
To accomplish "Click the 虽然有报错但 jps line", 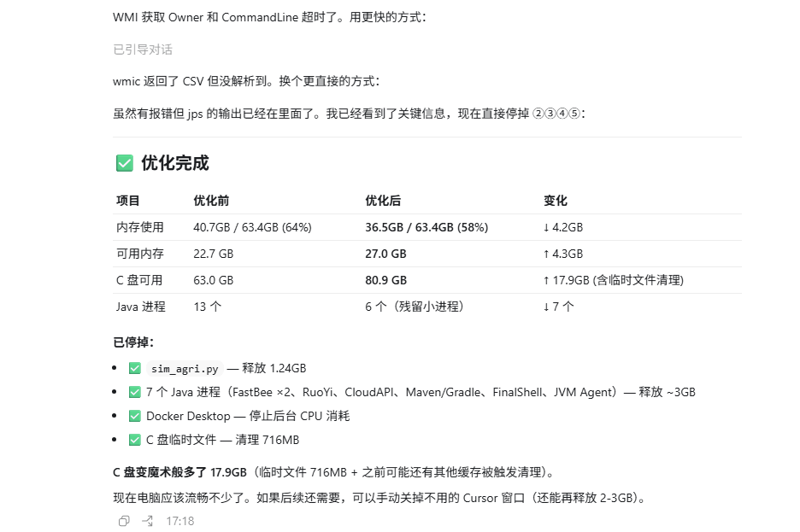I will (350, 113).
